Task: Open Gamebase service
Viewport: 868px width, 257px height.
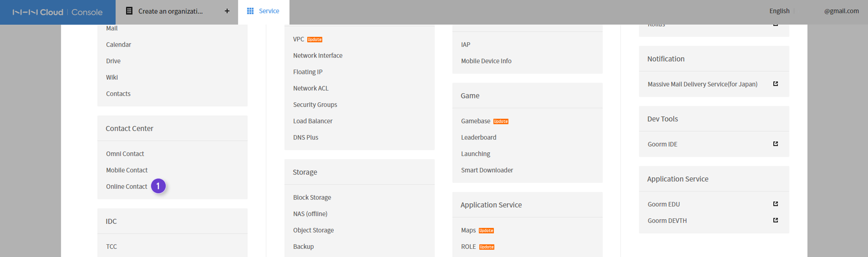Action: pyautogui.click(x=476, y=121)
